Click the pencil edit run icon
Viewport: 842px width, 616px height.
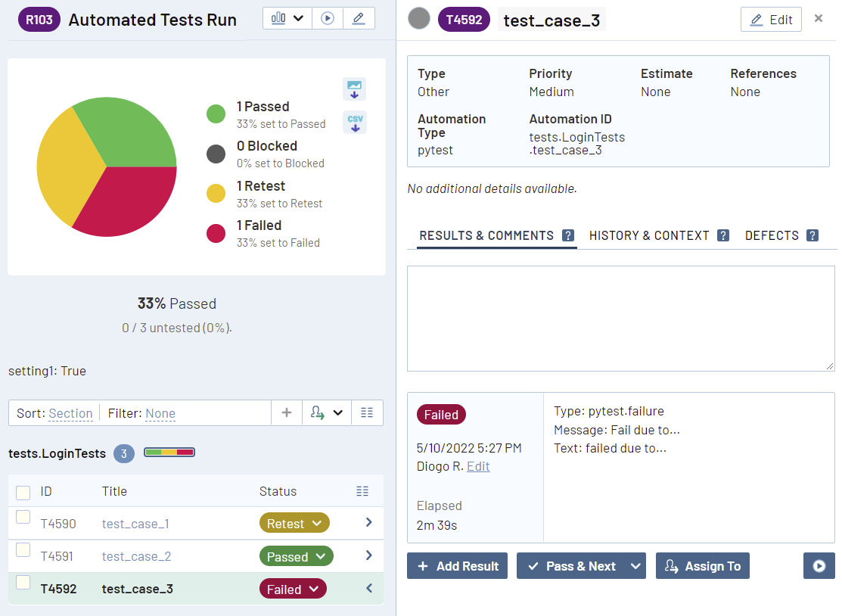point(359,19)
